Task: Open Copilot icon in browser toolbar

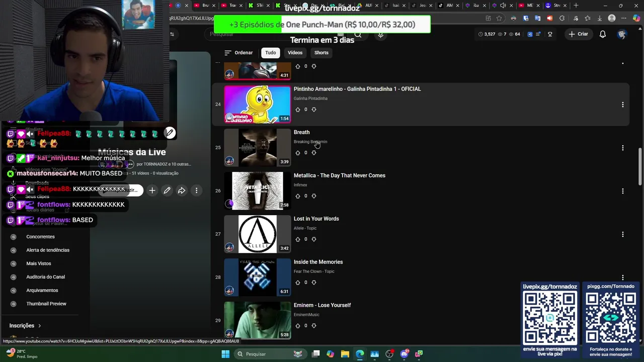Action: pos(637,18)
